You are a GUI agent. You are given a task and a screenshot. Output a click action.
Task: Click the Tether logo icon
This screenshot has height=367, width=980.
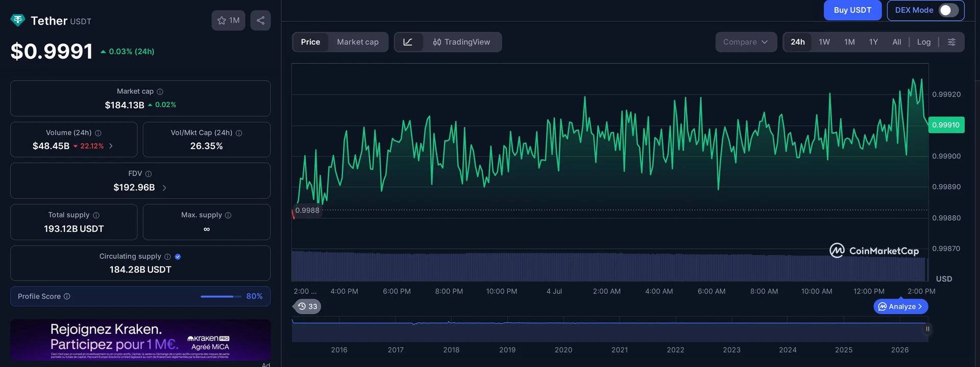[18, 20]
